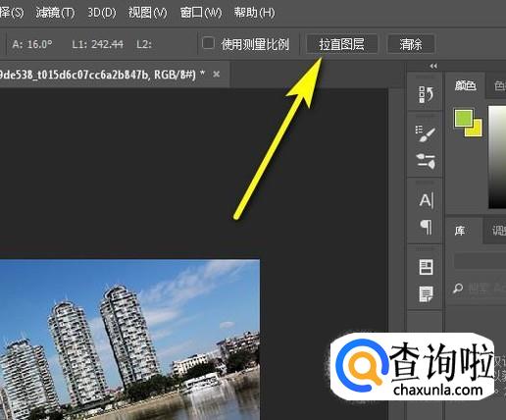Open the 视图(V) menu
The height and width of the screenshot is (420, 506).
(x=147, y=13)
